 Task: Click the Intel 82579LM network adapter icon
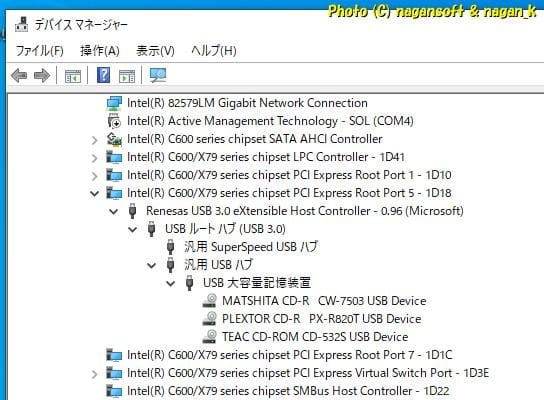114,103
